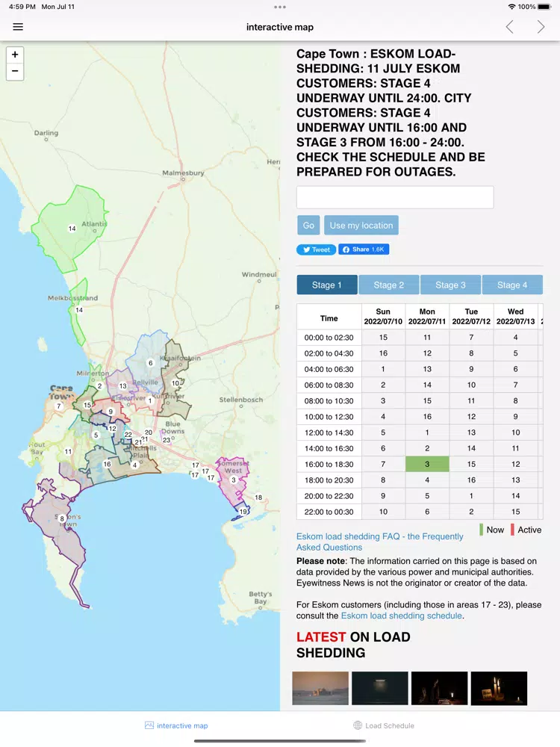Select the '00:00 to 02:30' time row
Viewport: 560px width, 747px height.
[x=420, y=338]
